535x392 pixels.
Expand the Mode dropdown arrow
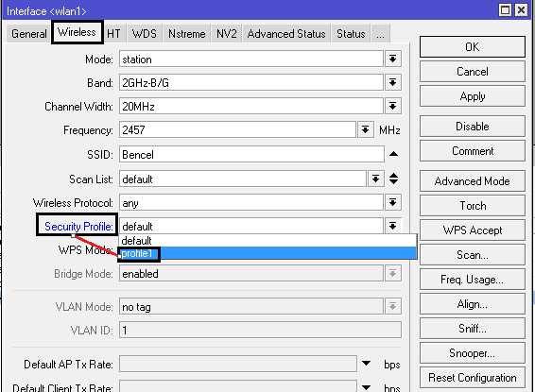click(392, 59)
